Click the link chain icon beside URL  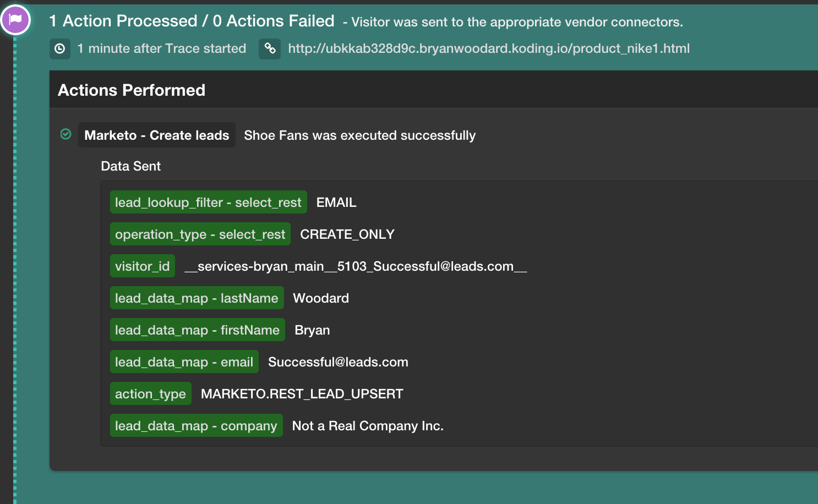(x=270, y=48)
